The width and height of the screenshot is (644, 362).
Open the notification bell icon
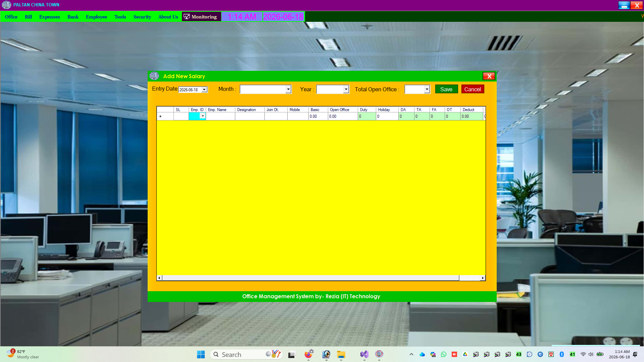(x=635, y=354)
